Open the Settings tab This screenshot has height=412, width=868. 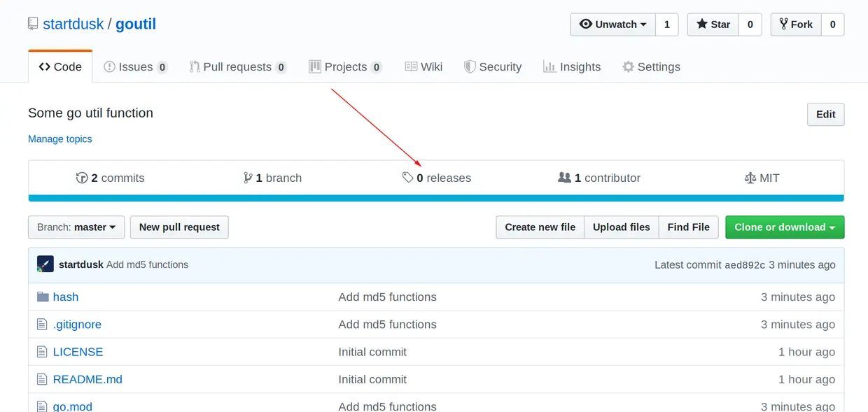pos(651,66)
